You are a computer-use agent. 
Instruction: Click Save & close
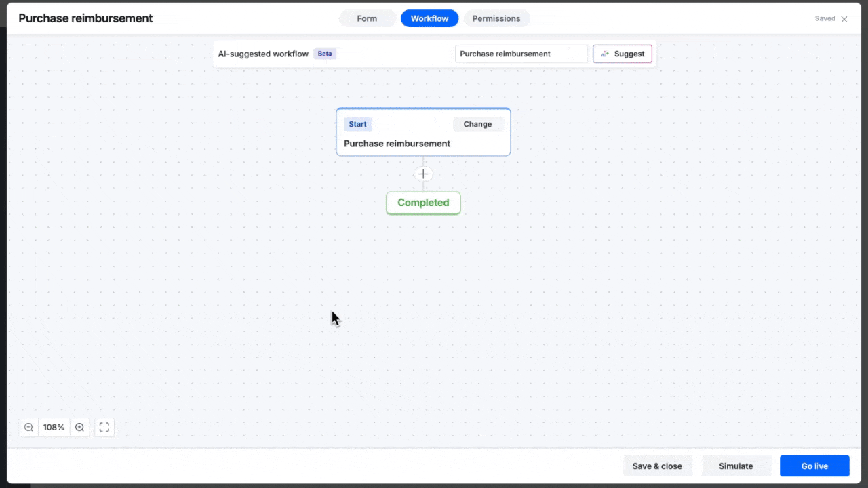657,466
